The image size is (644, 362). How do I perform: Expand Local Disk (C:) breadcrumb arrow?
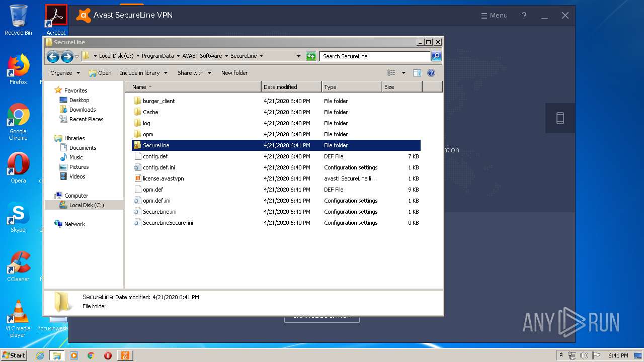coord(138,56)
